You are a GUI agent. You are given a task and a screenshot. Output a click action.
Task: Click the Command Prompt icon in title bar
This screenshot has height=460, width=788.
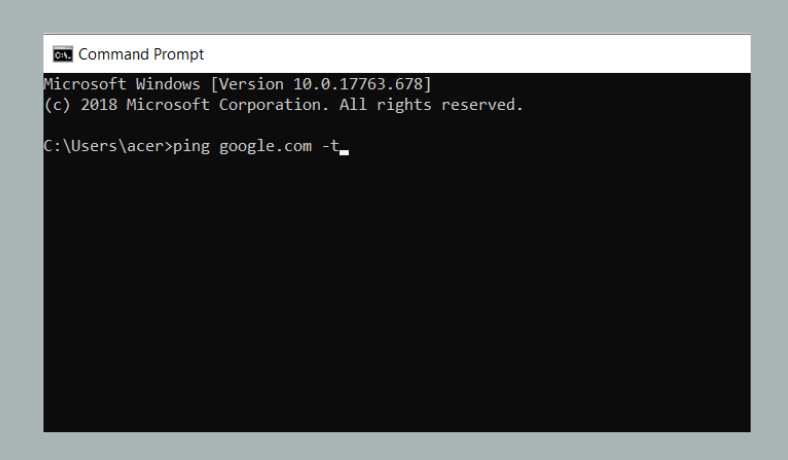pos(63,54)
